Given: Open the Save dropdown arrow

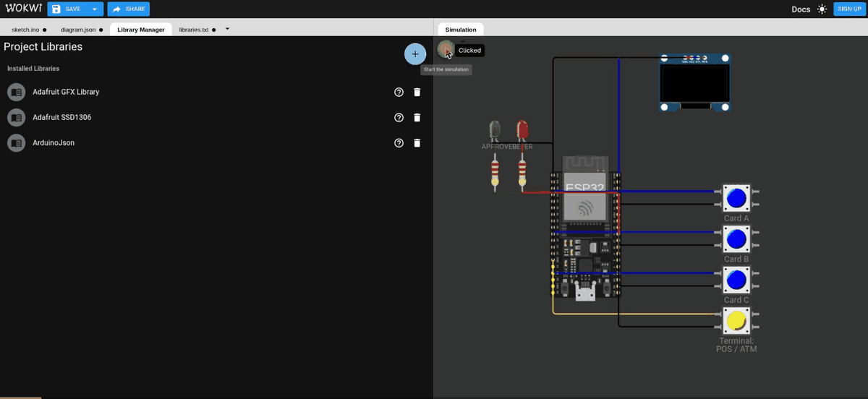Looking at the screenshot, I should click(95, 9).
